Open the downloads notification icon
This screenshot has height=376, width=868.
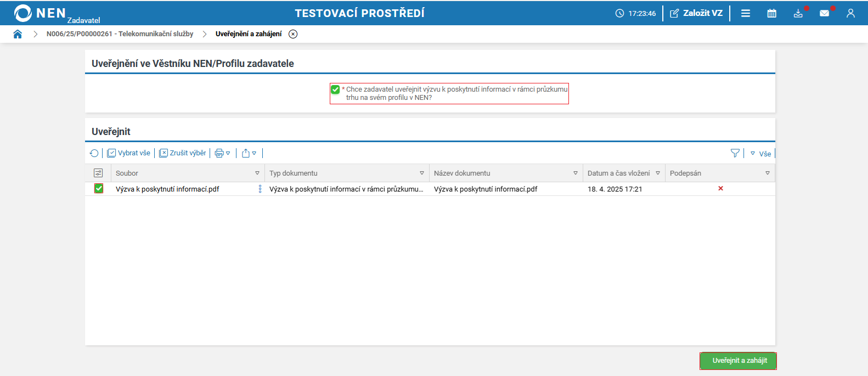click(798, 13)
